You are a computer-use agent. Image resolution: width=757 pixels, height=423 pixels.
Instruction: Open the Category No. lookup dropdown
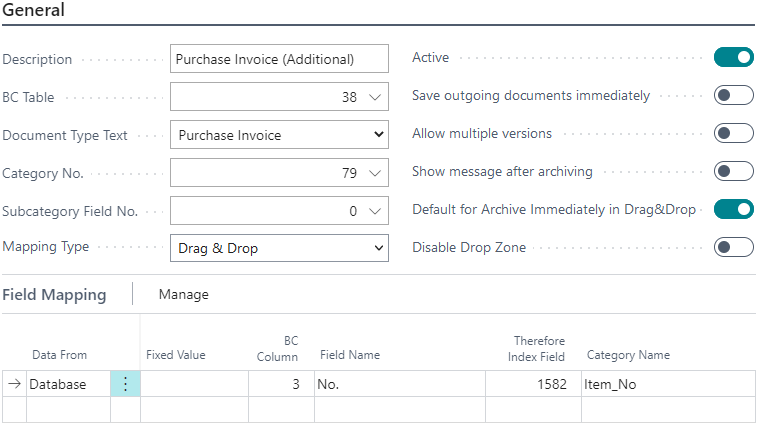point(375,173)
